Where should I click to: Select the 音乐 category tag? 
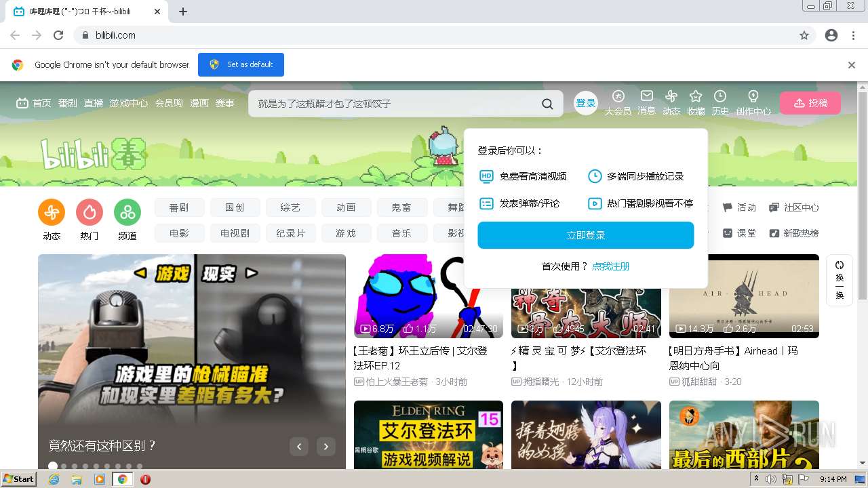click(x=401, y=233)
